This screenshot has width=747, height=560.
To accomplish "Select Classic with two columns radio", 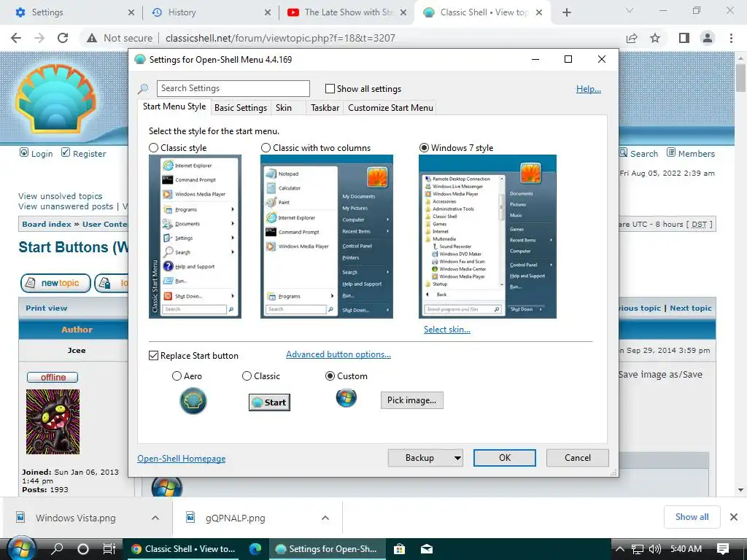I will click(x=266, y=147).
